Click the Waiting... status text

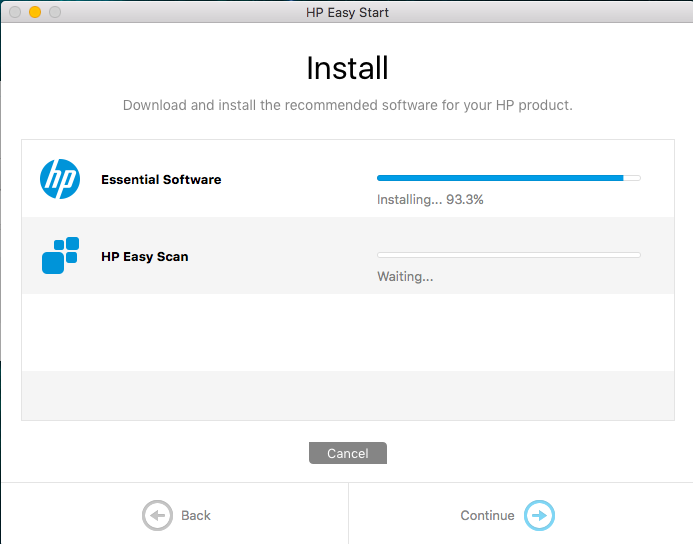pyautogui.click(x=405, y=277)
